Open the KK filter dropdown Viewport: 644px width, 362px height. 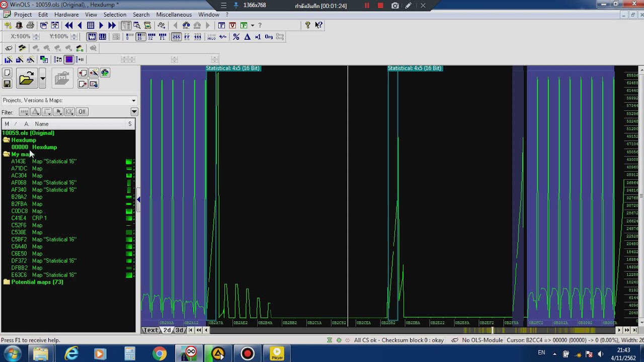tap(69, 112)
